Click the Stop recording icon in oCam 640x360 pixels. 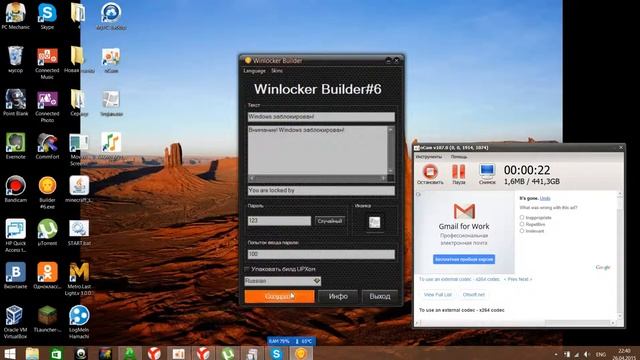[430, 171]
